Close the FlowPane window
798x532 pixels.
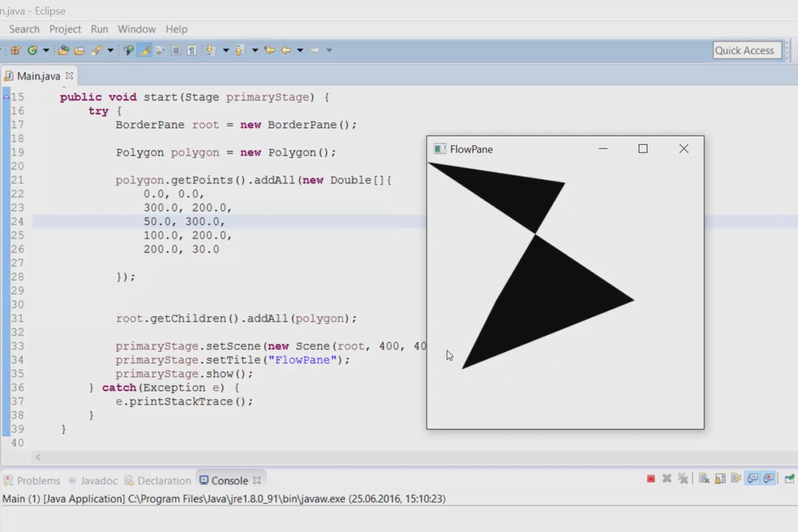coord(684,149)
